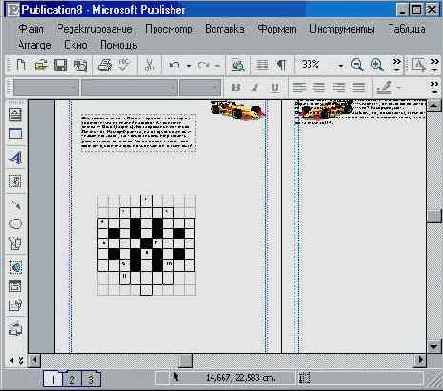Select the WordArt Frame tool
The height and width of the screenshot is (391, 443).
15,157
